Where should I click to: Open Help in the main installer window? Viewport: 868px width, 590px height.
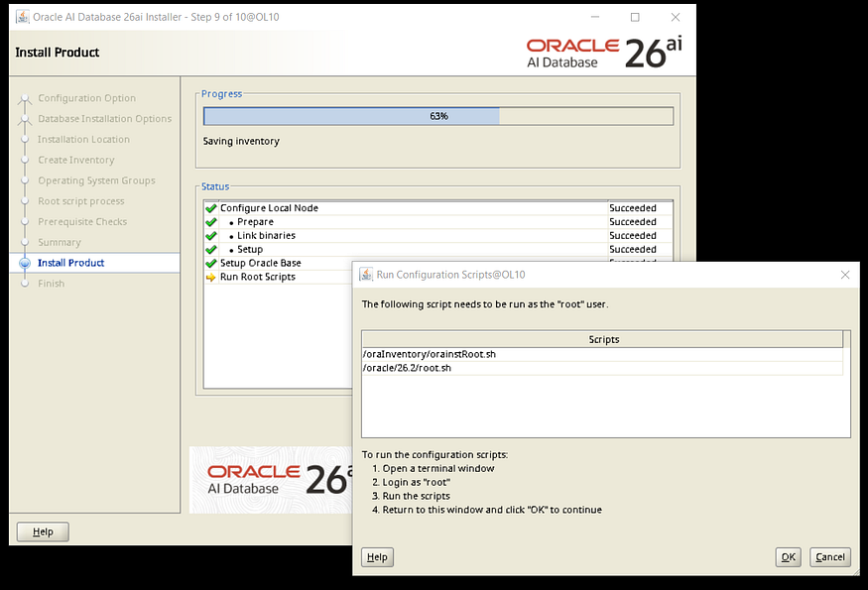[x=43, y=531]
